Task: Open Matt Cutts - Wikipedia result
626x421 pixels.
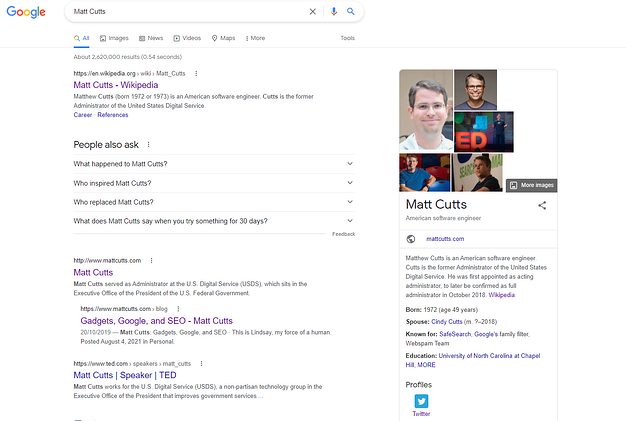Action: (116, 85)
